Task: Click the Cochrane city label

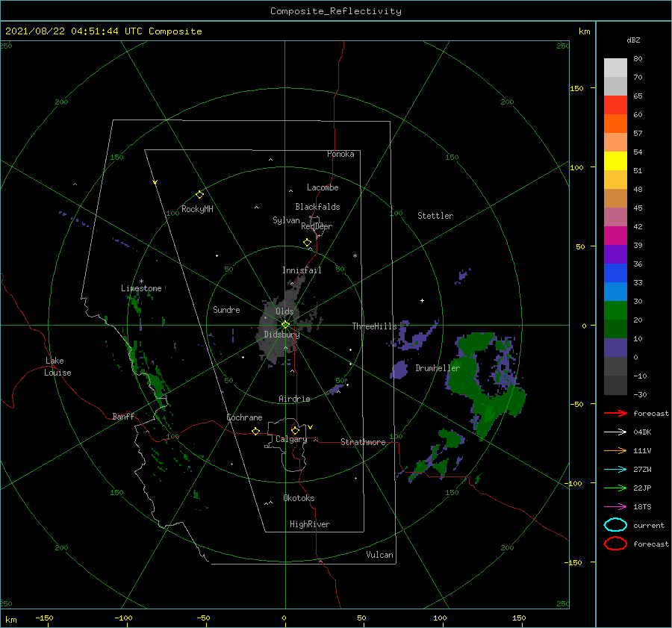Action: [244, 417]
